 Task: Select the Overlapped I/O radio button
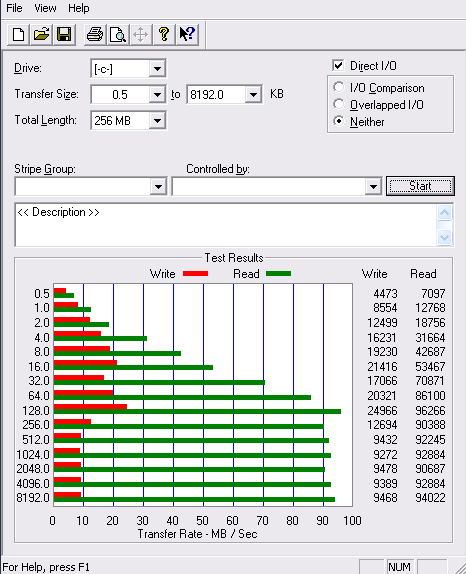(339, 105)
